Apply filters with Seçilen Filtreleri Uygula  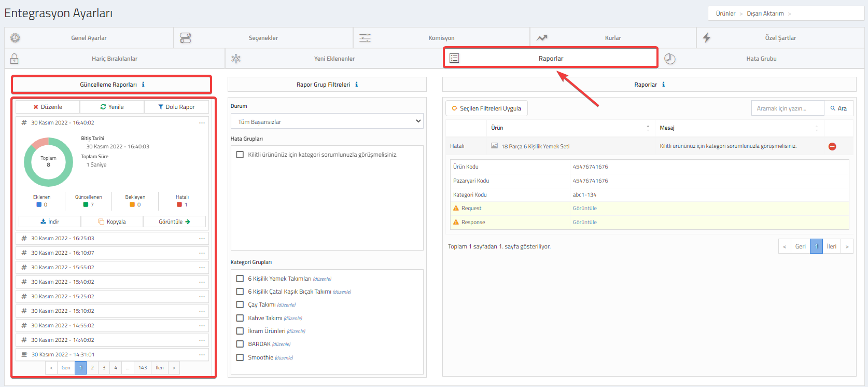pos(486,108)
